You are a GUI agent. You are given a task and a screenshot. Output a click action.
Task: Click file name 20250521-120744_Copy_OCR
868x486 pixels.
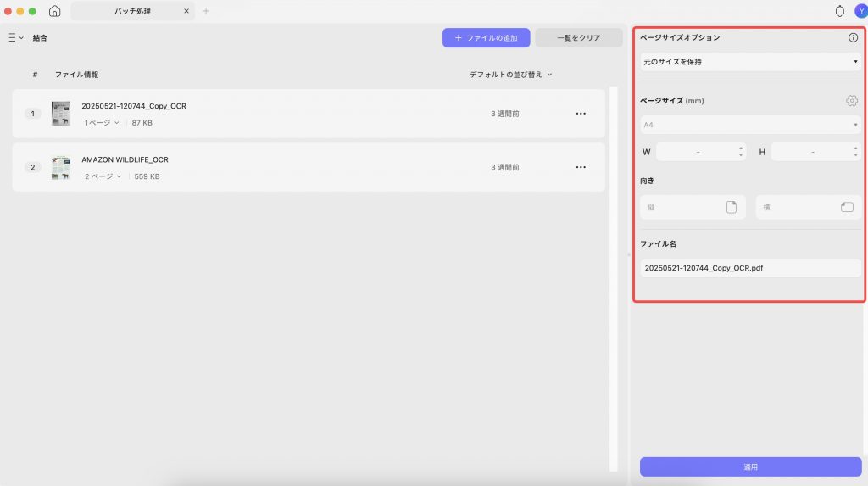coord(134,106)
